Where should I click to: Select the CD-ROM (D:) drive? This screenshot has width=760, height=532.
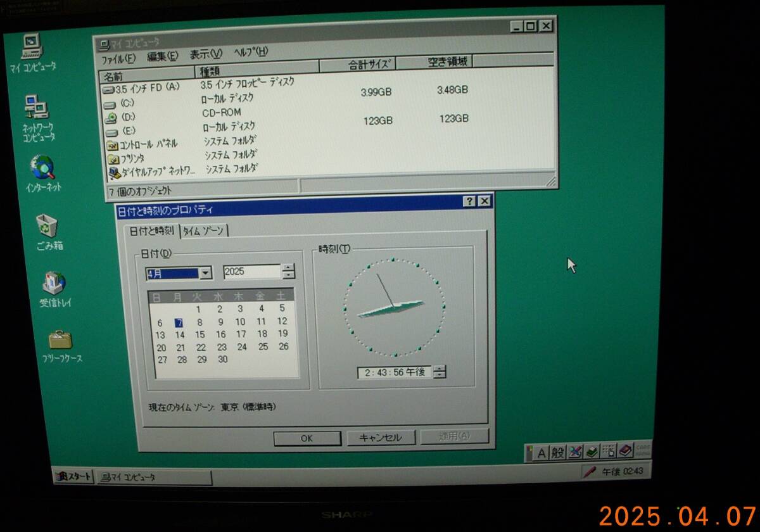tap(120, 117)
